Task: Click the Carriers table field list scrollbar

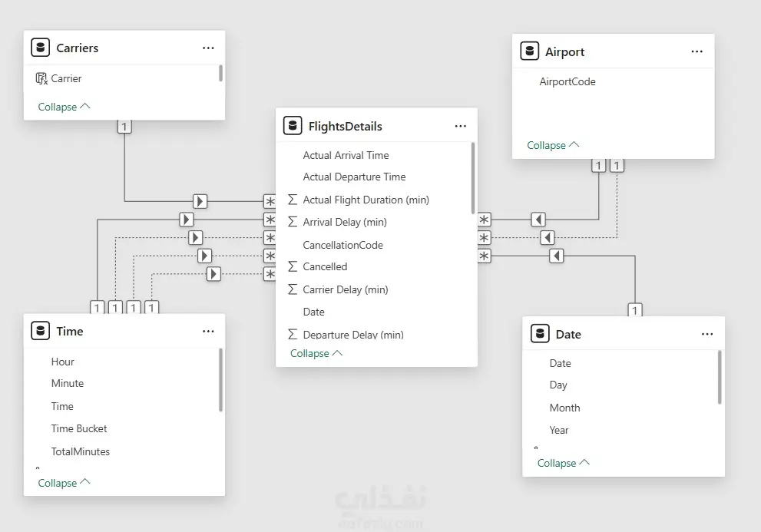Action: coord(220,73)
